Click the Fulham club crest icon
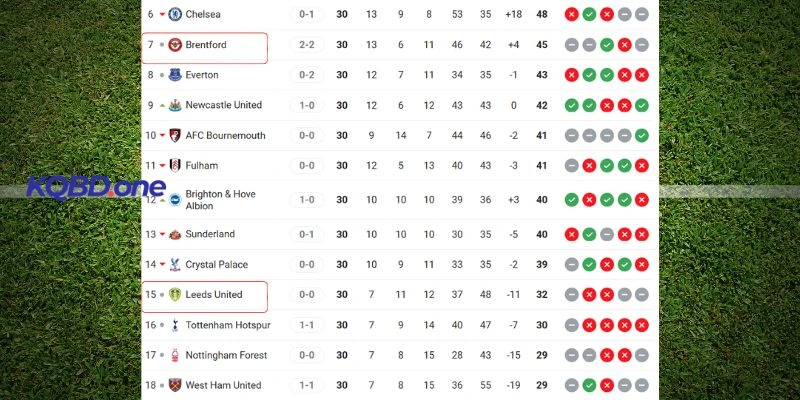Image resolution: width=800 pixels, height=400 pixels. [175, 165]
